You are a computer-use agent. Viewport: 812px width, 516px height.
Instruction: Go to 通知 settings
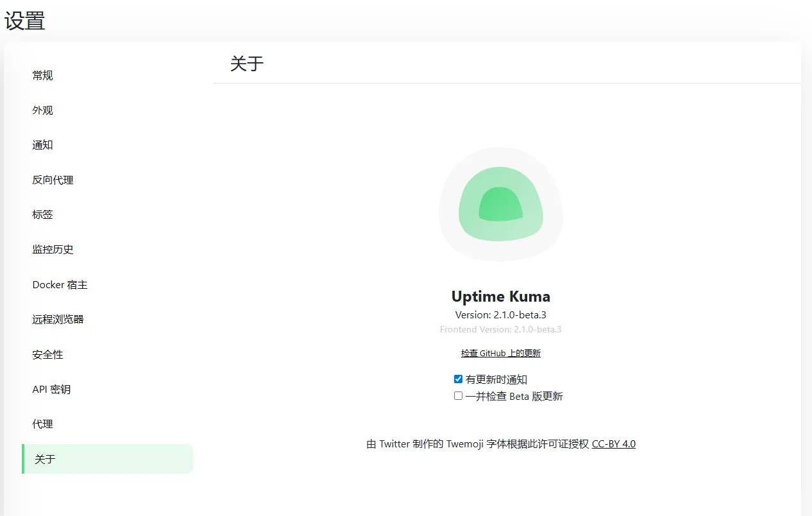point(43,145)
